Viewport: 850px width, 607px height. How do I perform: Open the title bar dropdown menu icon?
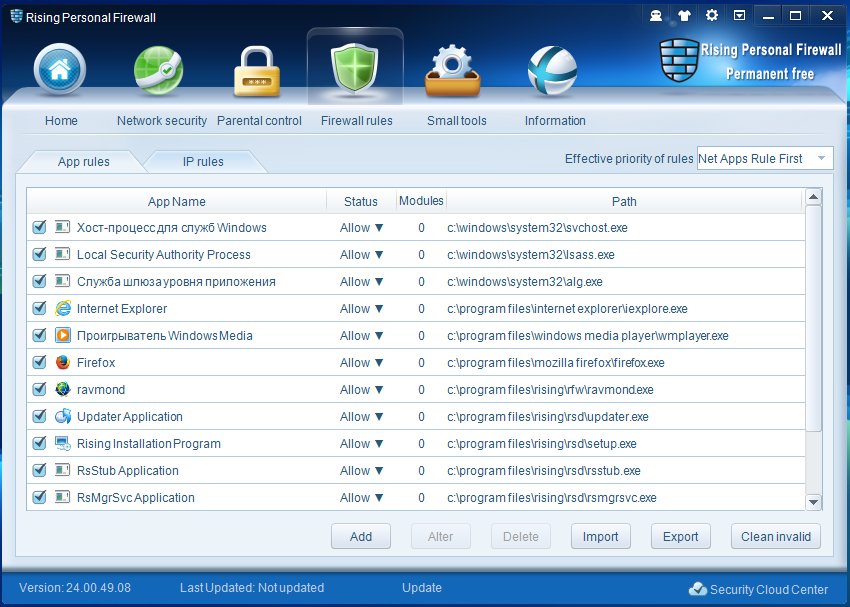[739, 15]
